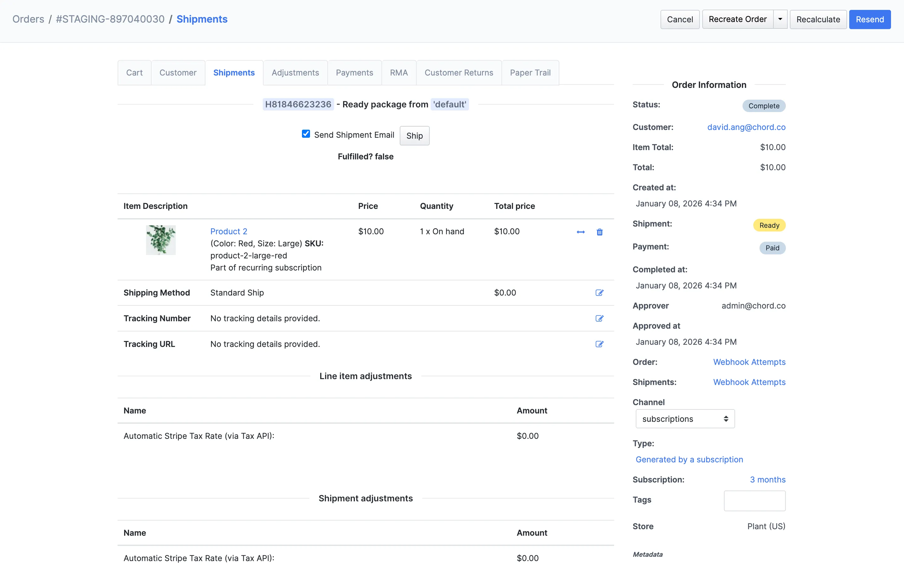Open the Channel subscriptions dropdown
This screenshot has height=588, width=904.
(x=685, y=419)
